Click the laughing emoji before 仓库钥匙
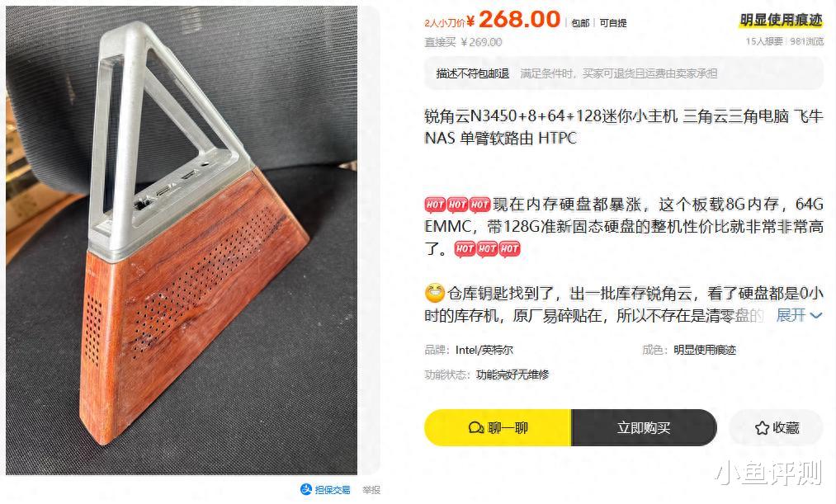The height and width of the screenshot is (504, 836). (435, 293)
